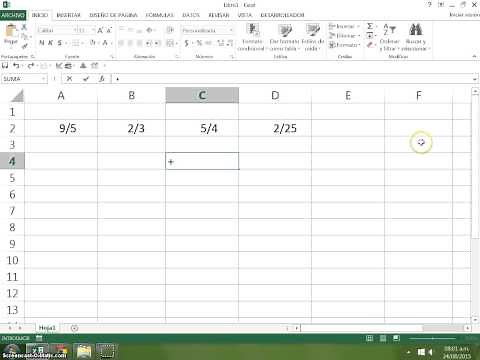The width and height of the screenshot is (480, 360).
Task: Switch to the FÓRMULAS tab
Action: [x=160, y=15]
